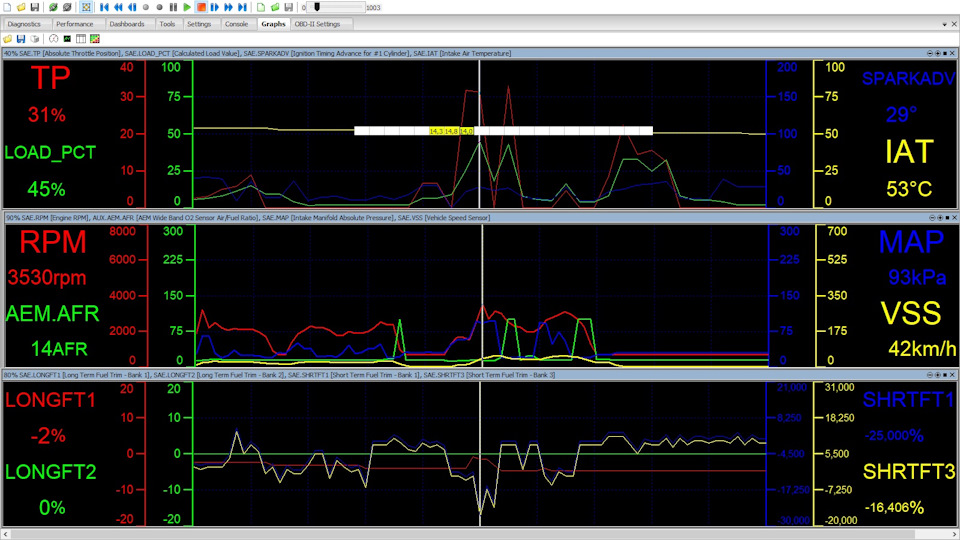Click minus icon on TP graph panel header
The image size is (960, 540).
pyautogui.click(x=930, y=53)
